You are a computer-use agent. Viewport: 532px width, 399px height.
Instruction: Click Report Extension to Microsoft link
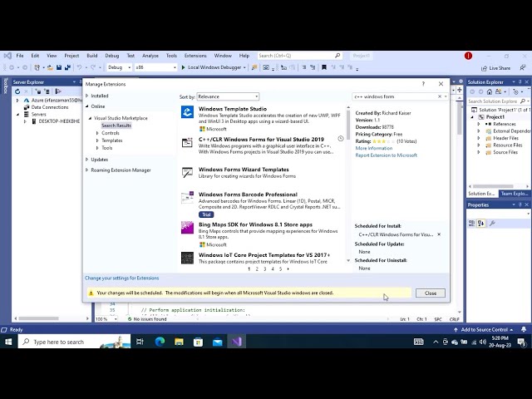click(386, 155)
